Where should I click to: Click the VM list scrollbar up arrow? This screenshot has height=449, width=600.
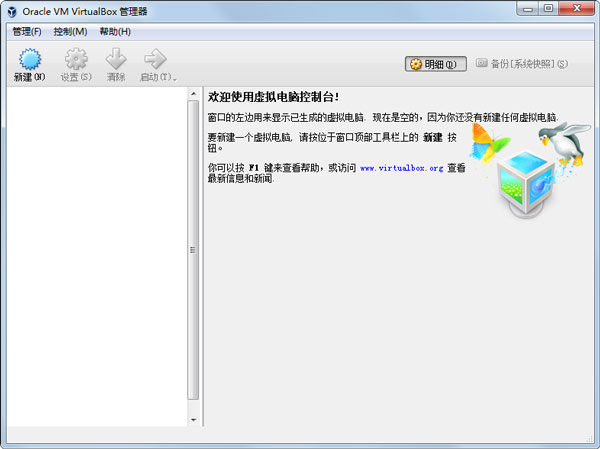tap(193, 95)
